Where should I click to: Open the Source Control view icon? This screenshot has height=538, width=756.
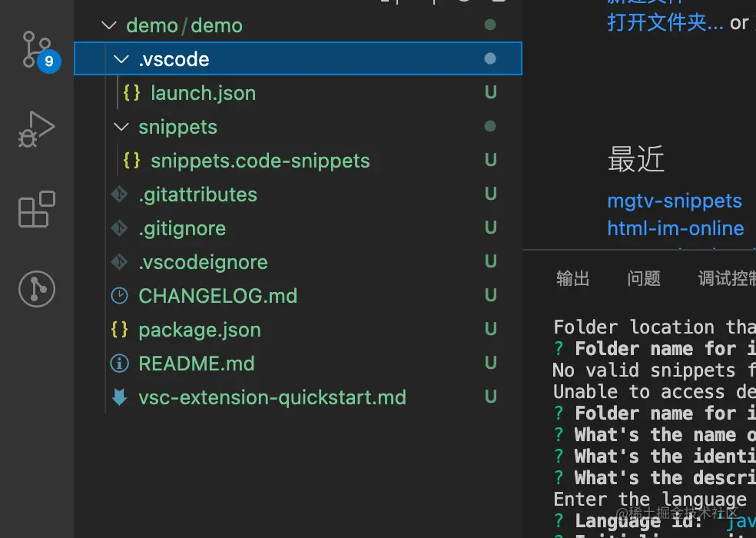[x=37, y=51]
